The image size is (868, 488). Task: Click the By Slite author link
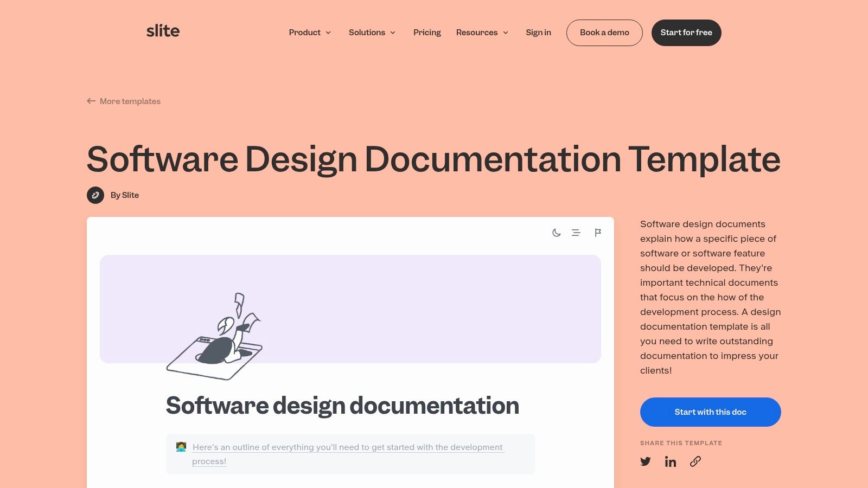click(125, 195)
